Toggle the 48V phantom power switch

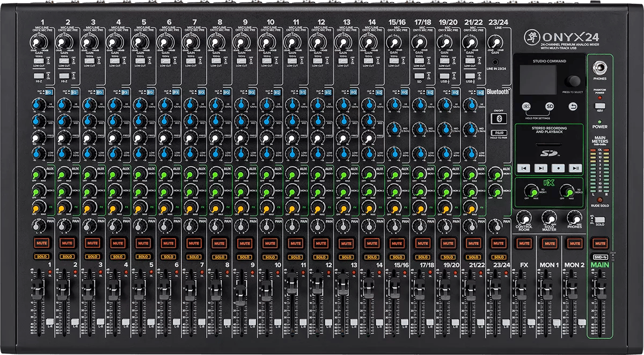[x=599, y=106]
